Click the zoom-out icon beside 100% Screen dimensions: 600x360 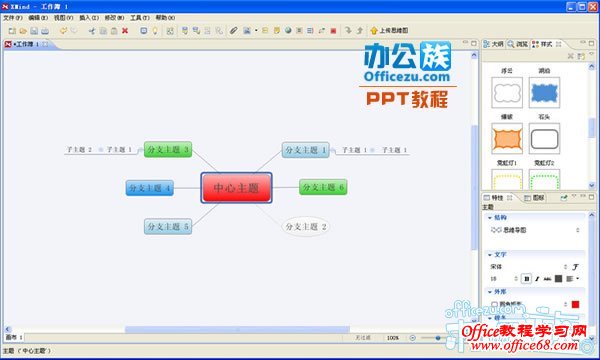coord(412,338)
